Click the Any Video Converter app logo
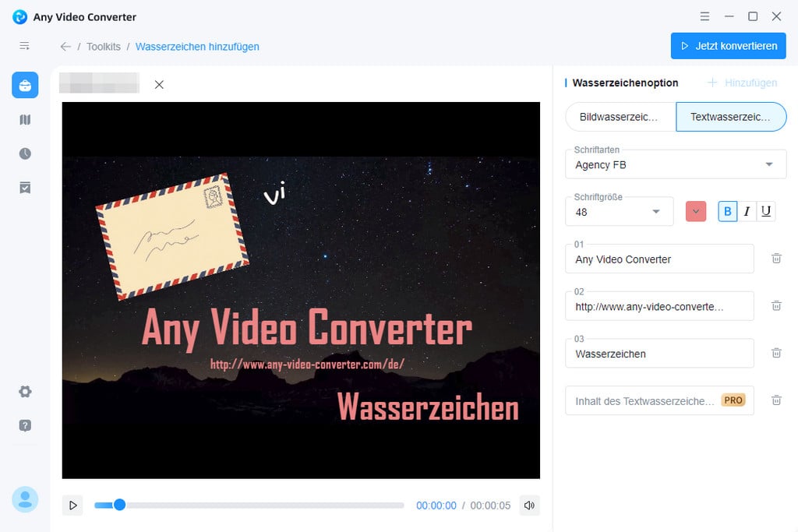Screen dimensions: 798x532 click(x=19, y=17)
